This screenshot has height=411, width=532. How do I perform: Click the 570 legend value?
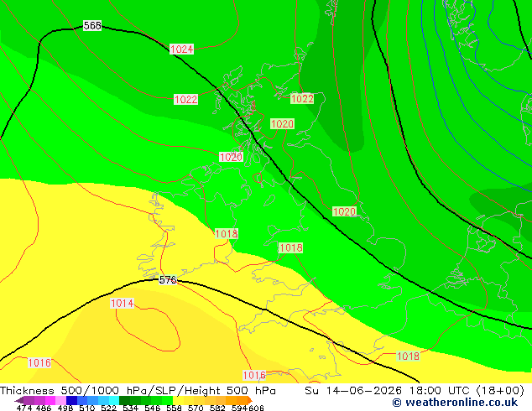[x=196, y=408]
